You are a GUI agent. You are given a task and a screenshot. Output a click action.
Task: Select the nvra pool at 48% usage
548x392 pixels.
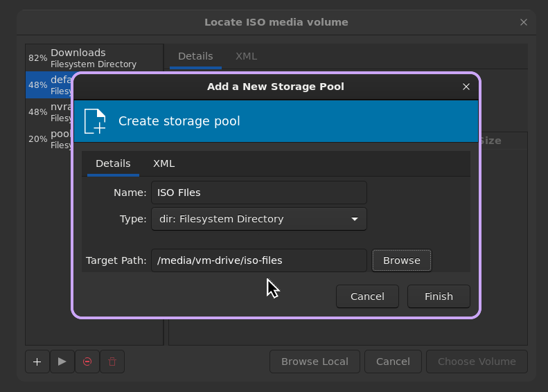[48, 112]
